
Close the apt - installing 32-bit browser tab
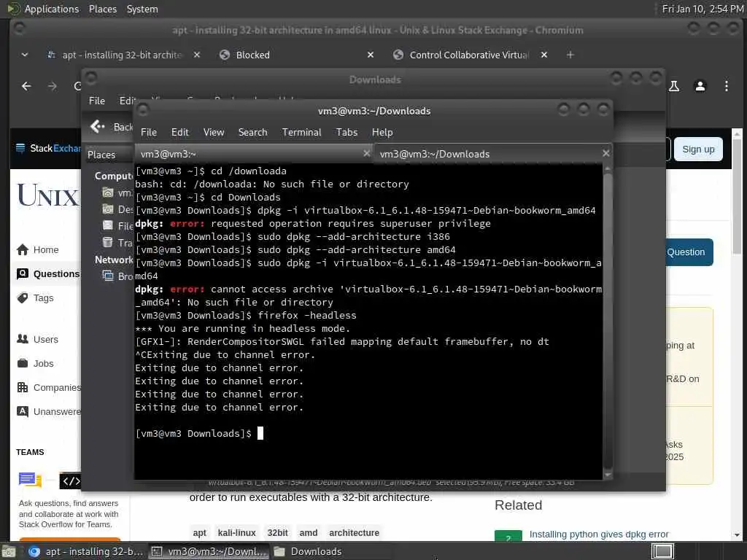point(197,55)
